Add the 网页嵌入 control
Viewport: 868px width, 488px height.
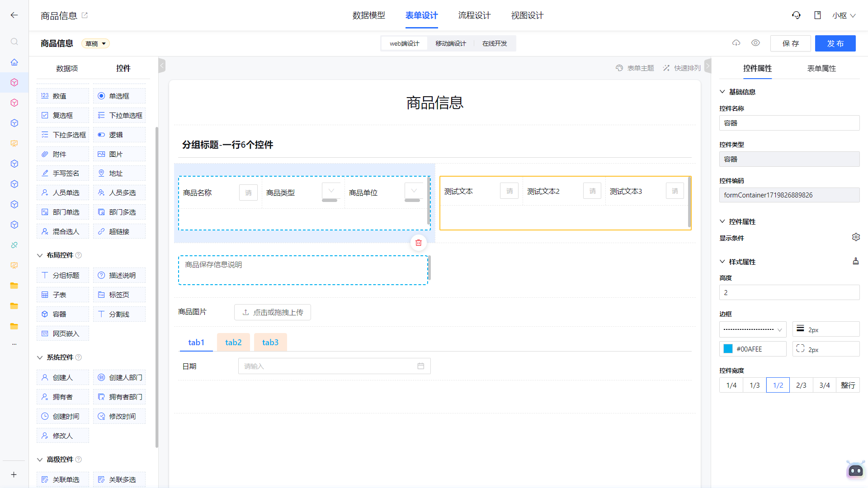click(x=63, y=333)
